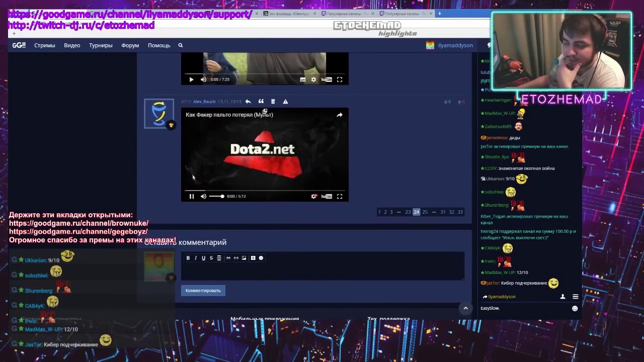Open settings gear in Dota2.net video
This screenshot has width=644, height=362.
coord(314,197)
